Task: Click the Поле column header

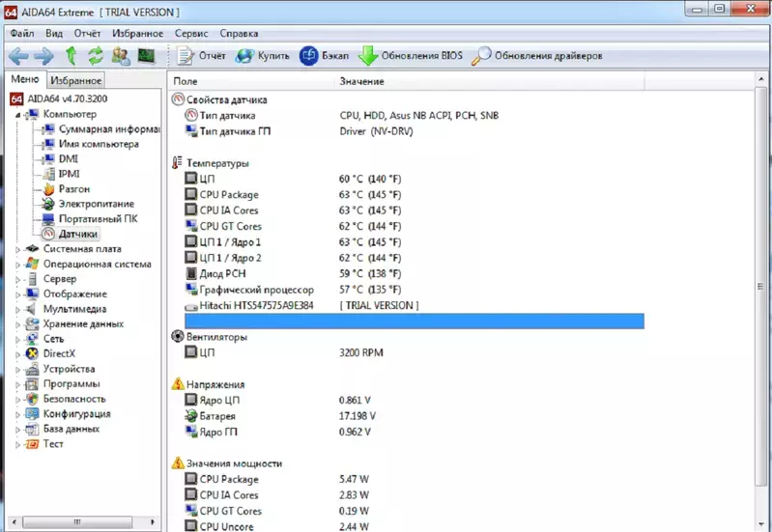Action: point(251,81)
